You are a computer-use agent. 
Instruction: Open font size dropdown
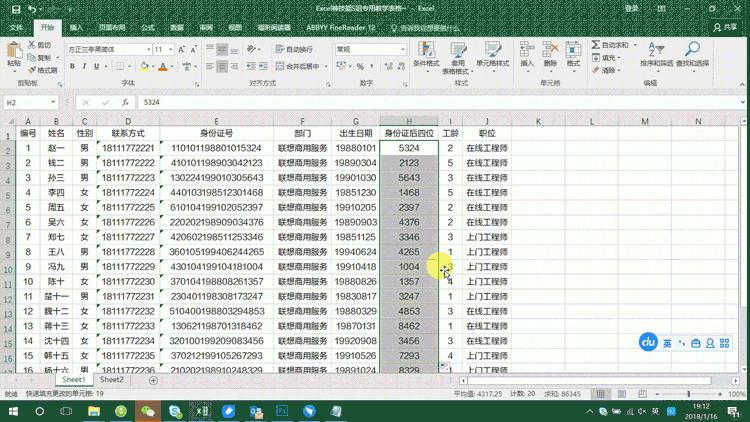(x=171, y=49)
